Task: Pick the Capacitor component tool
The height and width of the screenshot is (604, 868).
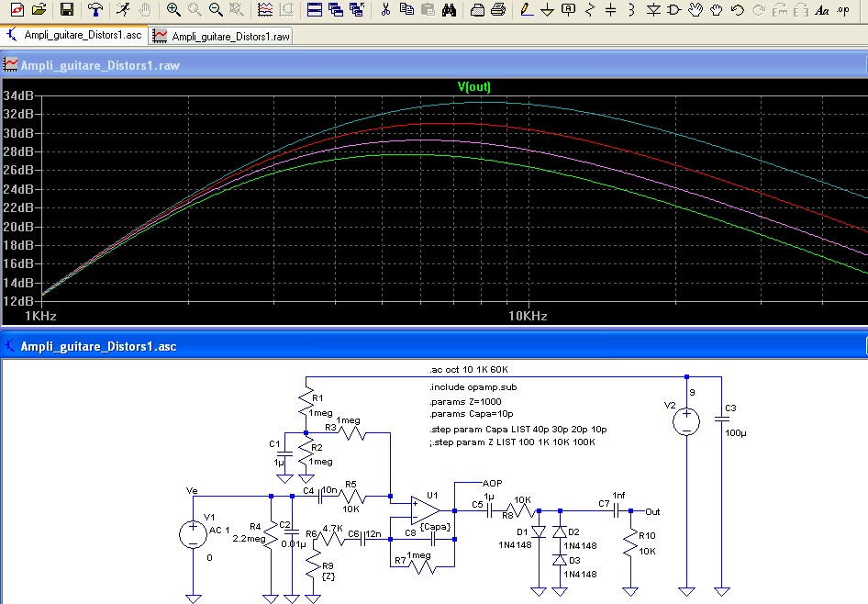Action: [x=610, y=10]
